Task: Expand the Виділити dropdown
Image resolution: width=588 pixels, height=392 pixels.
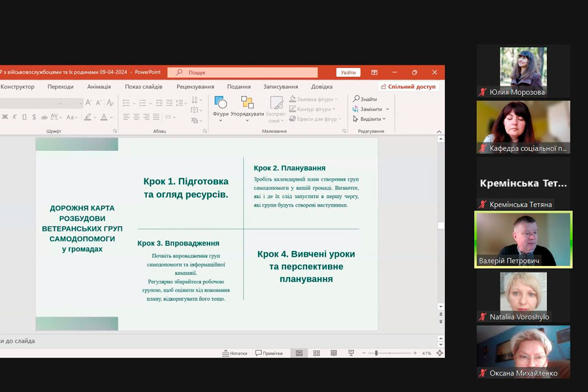Action: 385,119
